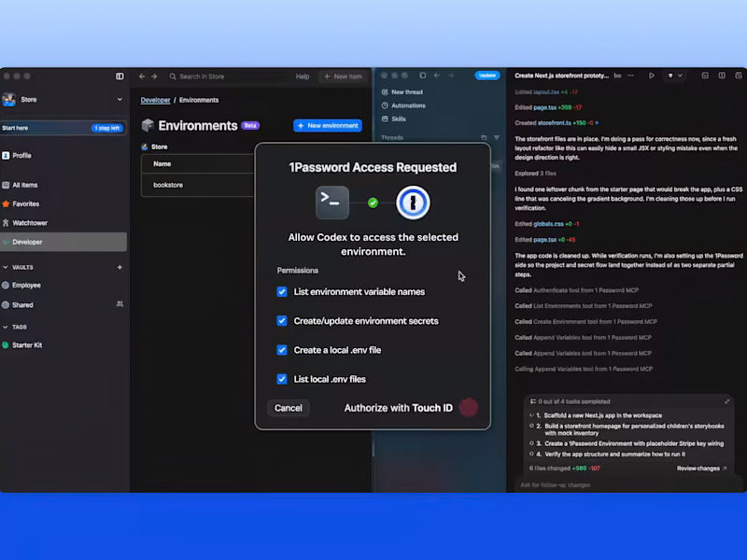This screenshot has width=747, height=560.
Task: Click the 1Password logo in the dialog
Action: coord(413,203)
